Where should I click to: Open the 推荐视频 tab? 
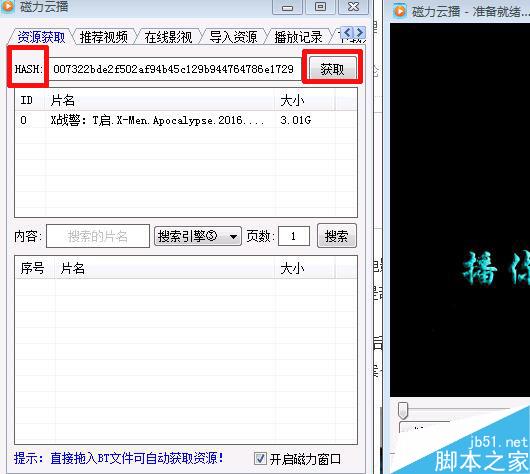(103, 37)
